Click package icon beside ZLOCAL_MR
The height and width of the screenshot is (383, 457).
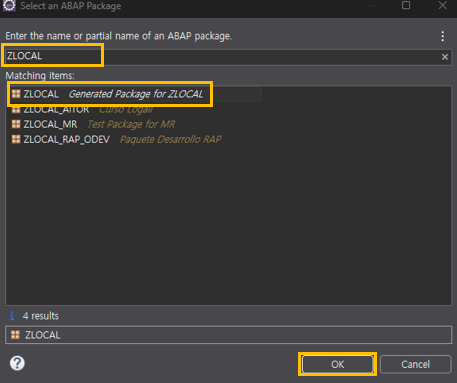[16, 124]
